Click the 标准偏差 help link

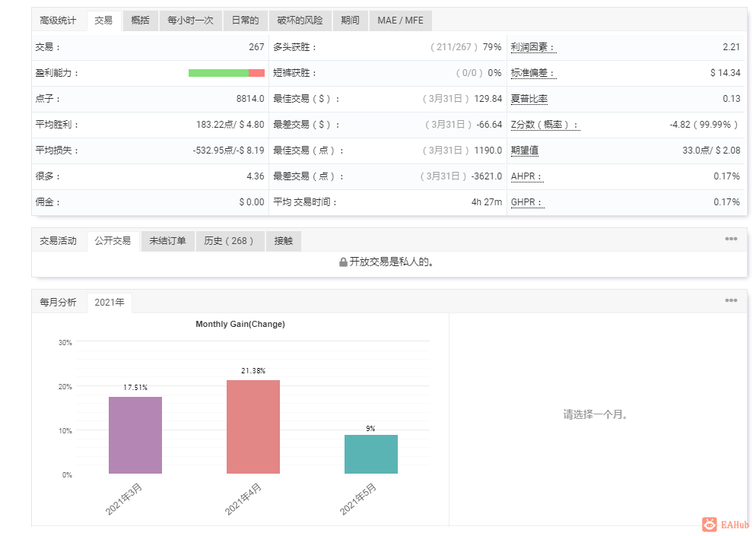[532, 73]
